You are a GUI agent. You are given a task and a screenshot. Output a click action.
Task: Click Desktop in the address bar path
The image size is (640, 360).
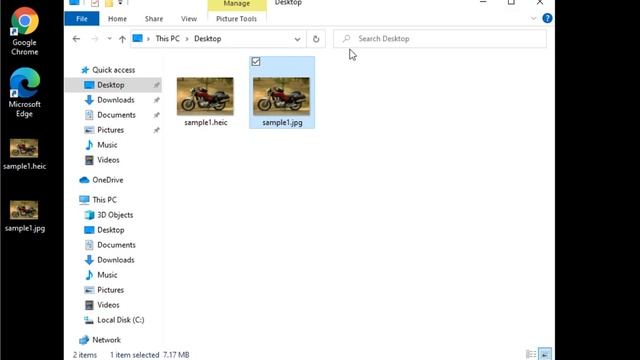(x=207, y=39)
